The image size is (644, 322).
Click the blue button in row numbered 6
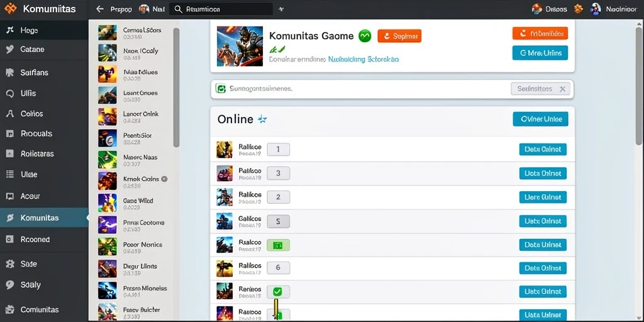(x=543, y=268)
